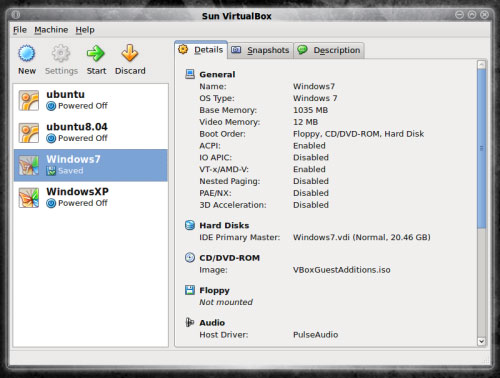Viewport: 500px width, 378px height.
Task: Start the VM with green arrow
Action: tap(96, 53)
